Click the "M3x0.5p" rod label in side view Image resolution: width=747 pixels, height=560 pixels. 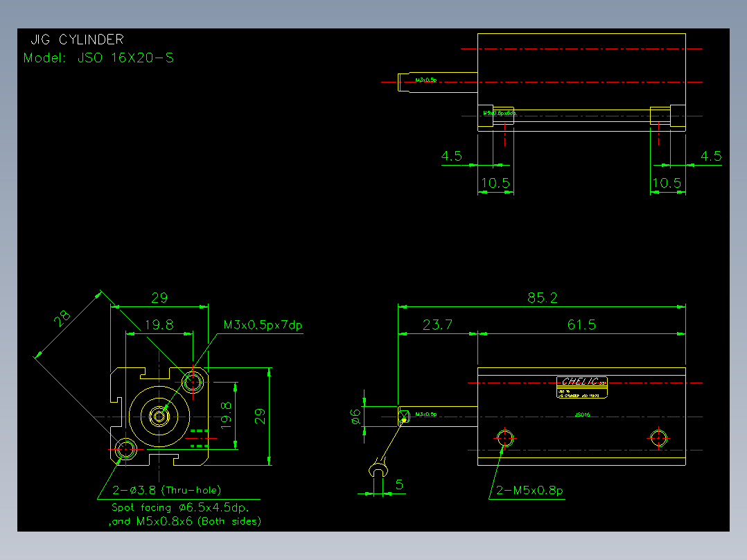point(426,414)
